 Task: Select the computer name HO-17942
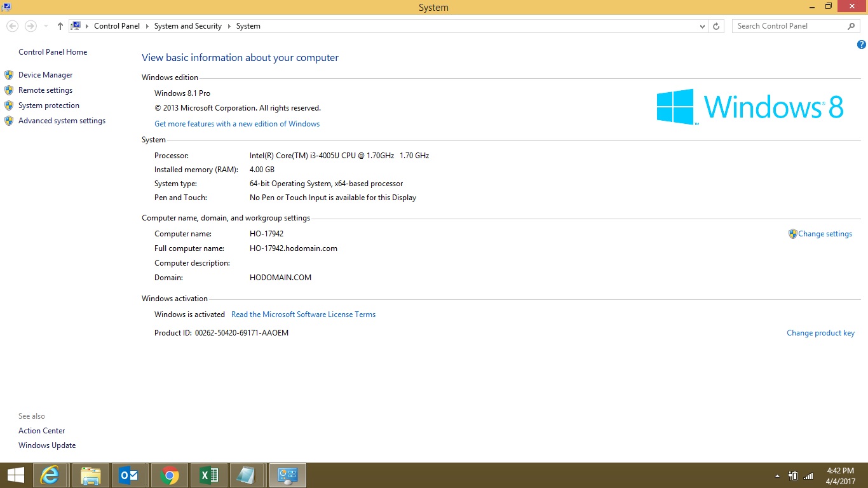pos(267,234)
